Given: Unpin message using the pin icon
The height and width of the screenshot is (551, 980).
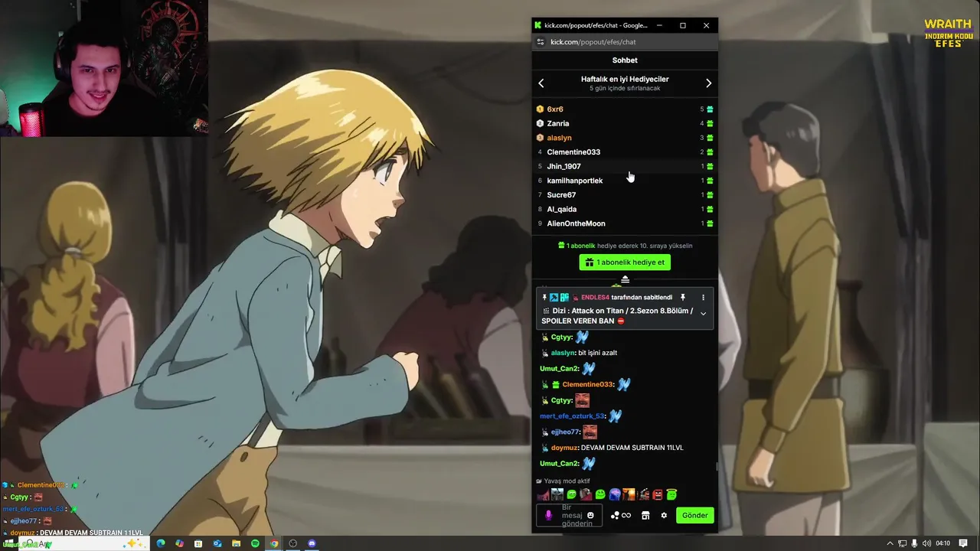Looking at the screenshot, I should (682, 297).
